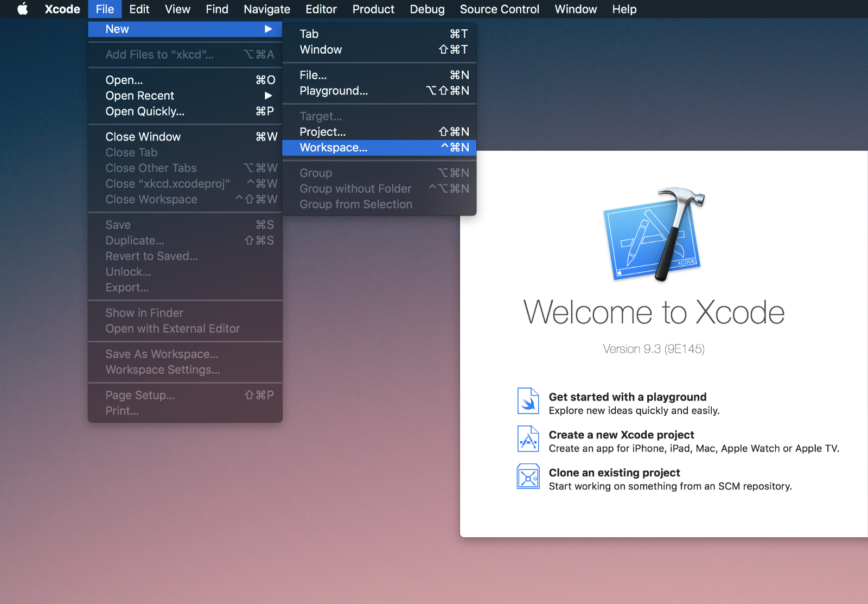Viewport: 868px width, 604px height.
Task: Click the Target... entry in New submenu
Action: 379,116
